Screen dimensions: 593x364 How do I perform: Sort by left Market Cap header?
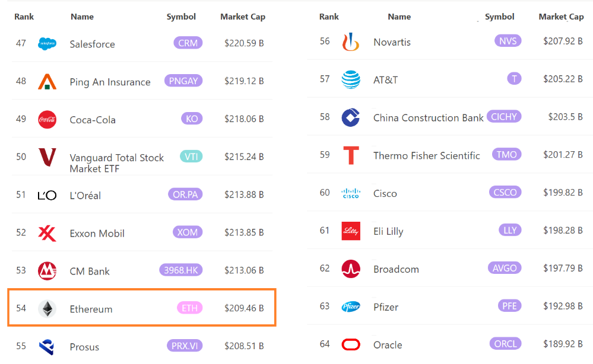point(242,17)
